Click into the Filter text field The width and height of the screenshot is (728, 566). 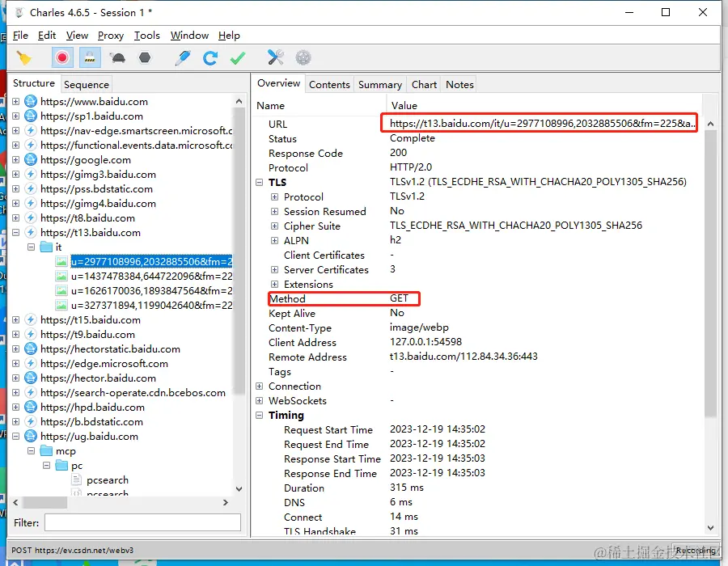click(x=142, y=522)
